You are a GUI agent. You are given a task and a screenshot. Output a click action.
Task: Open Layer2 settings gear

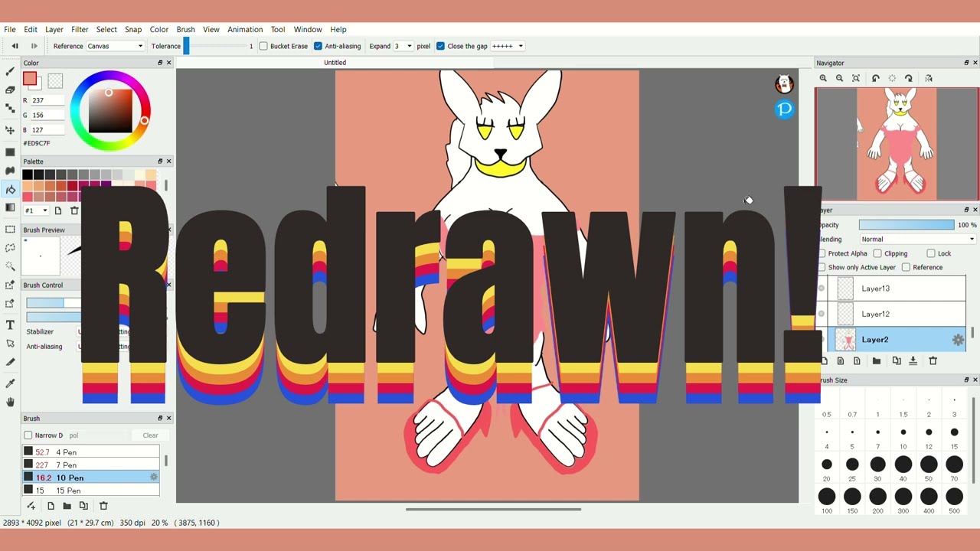pos(958,340)
